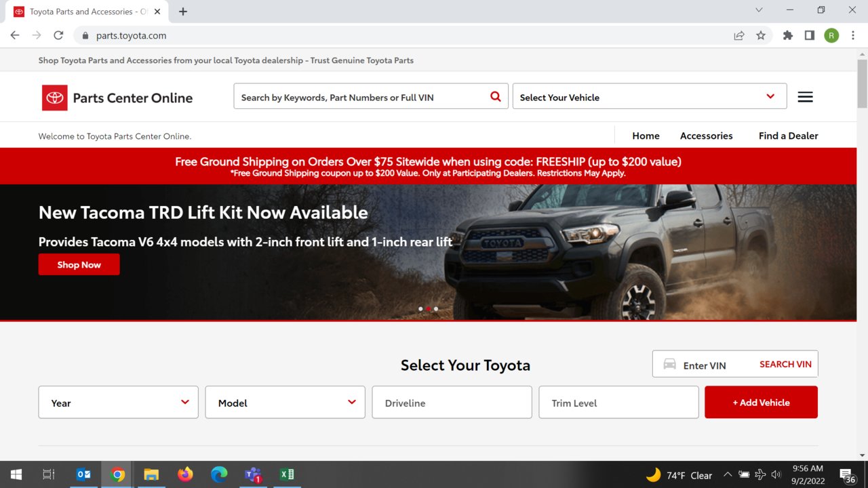Open the Model dropdown
Viewport: 868px width, 488px height.
coord(285,402)
